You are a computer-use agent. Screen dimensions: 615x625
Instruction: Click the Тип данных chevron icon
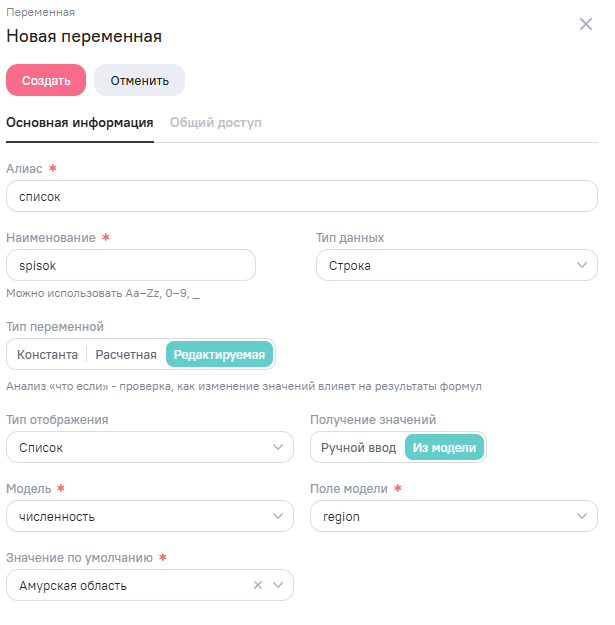point(582,265)
